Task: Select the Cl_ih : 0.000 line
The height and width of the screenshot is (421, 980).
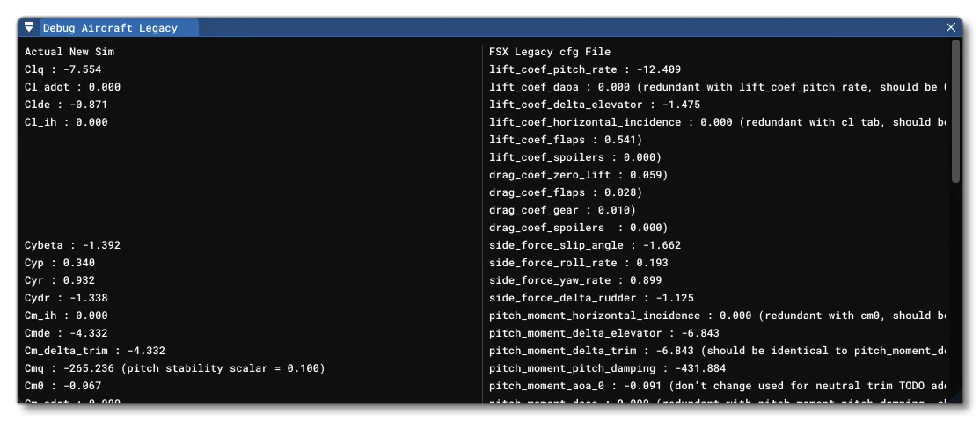Action: tap(66, 122)
